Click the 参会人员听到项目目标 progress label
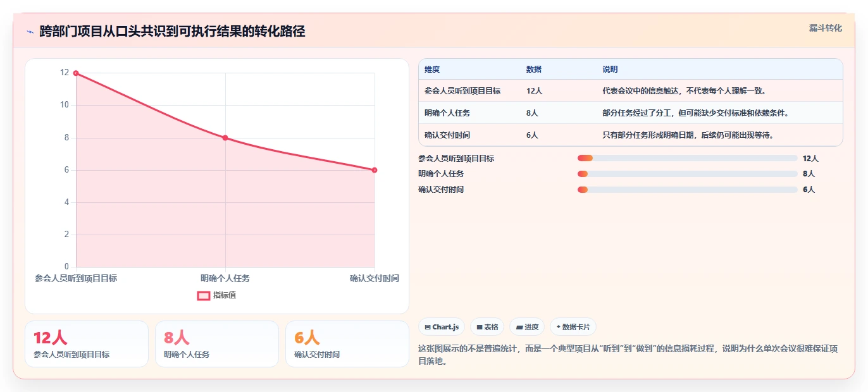The width and height of the screenshot is (868, 392). (456, 159)
